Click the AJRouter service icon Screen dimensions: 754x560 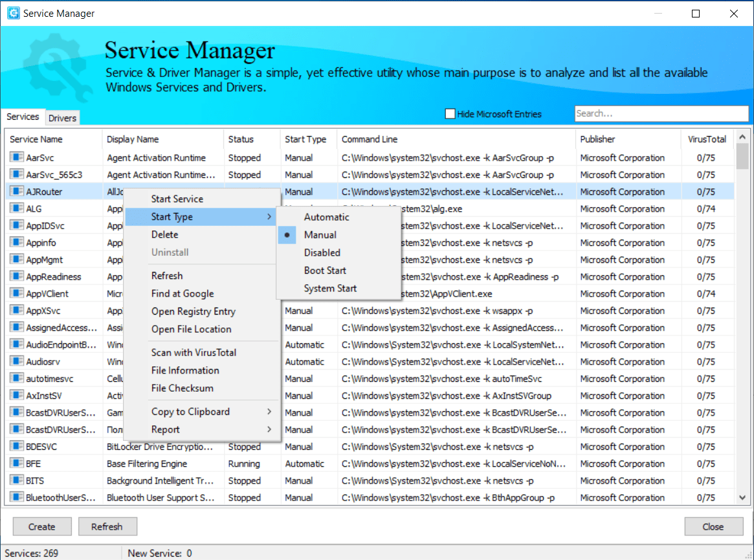[x=17, y=192]
